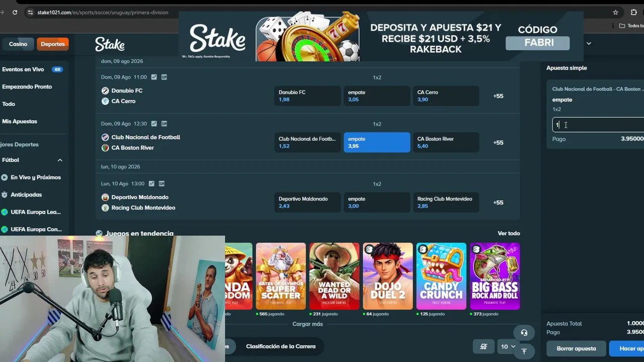This screenshot has width=644, height=362.
Task: Bookmark this page with the star icon
Action: click(615, 12)
